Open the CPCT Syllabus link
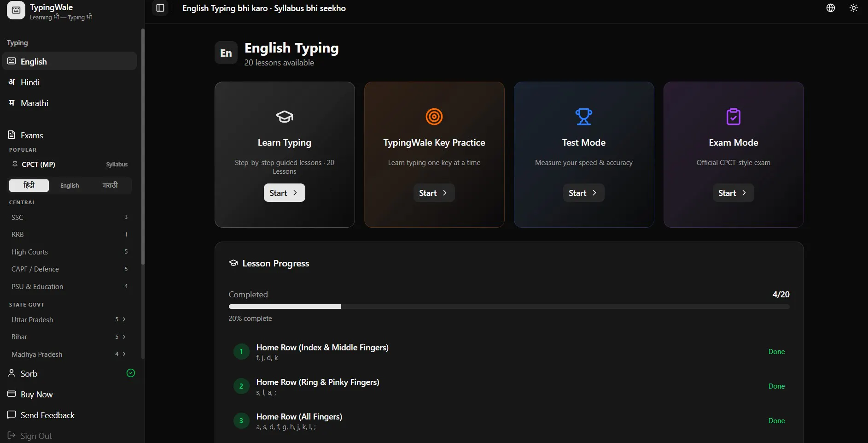Viewport: 868px width, 443px height. [117, 164]
